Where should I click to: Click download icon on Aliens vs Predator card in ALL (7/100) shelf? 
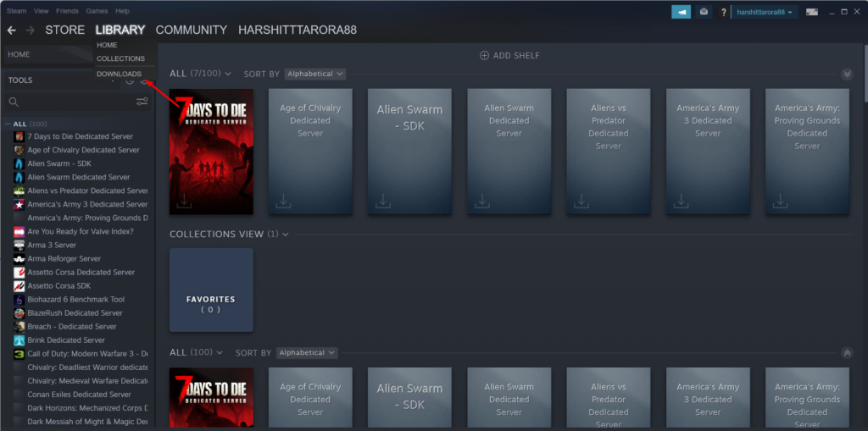tap(581, 202)
